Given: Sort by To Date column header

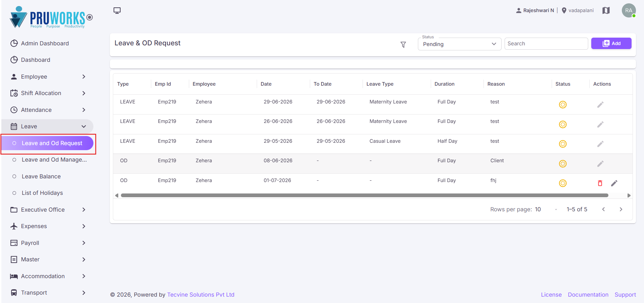Looking at the screenshot, I should point(323,84).
